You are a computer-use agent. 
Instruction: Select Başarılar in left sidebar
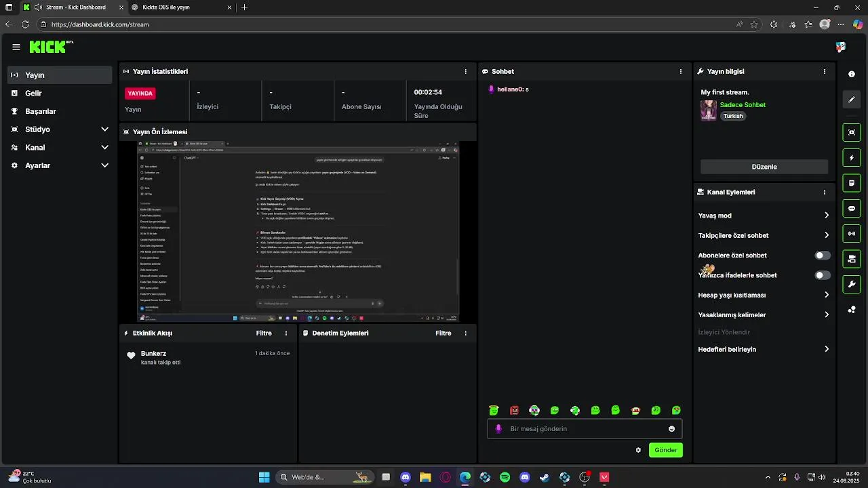coord(60,111)
